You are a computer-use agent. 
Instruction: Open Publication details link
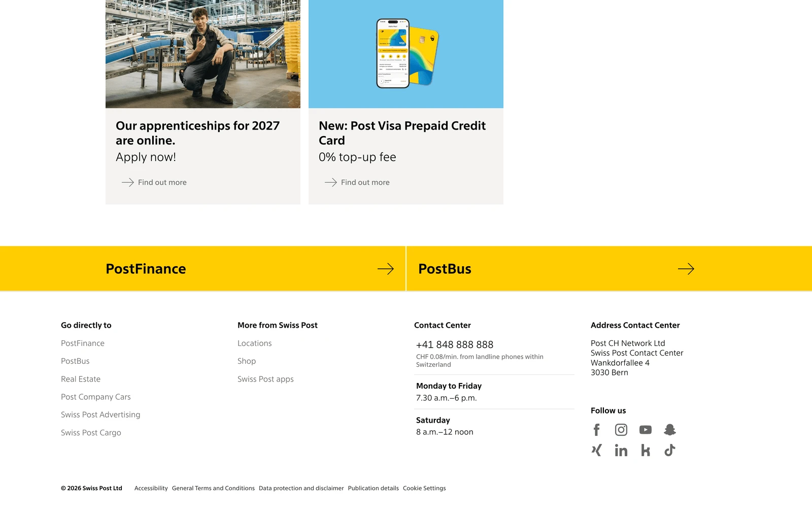click(374, 488)
